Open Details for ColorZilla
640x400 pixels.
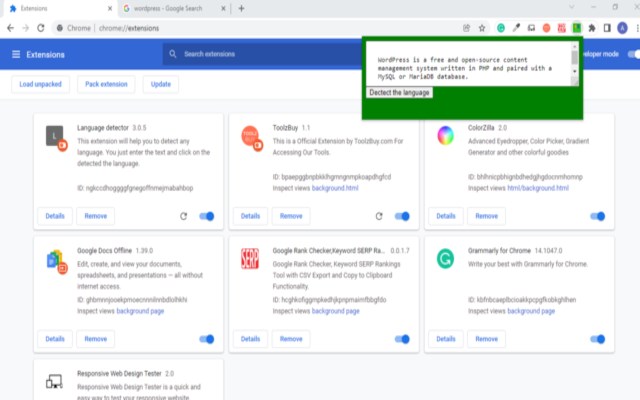point(446,216)
